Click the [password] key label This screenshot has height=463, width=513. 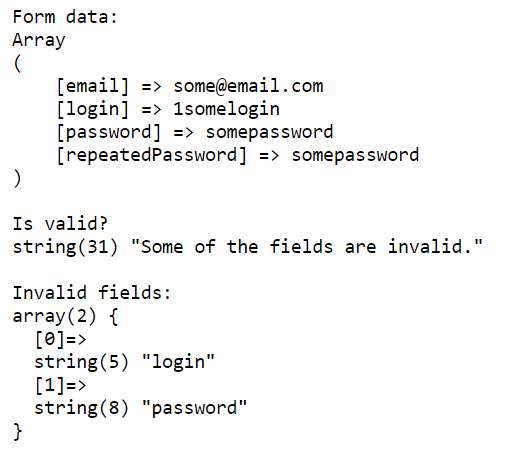point(109,132)
